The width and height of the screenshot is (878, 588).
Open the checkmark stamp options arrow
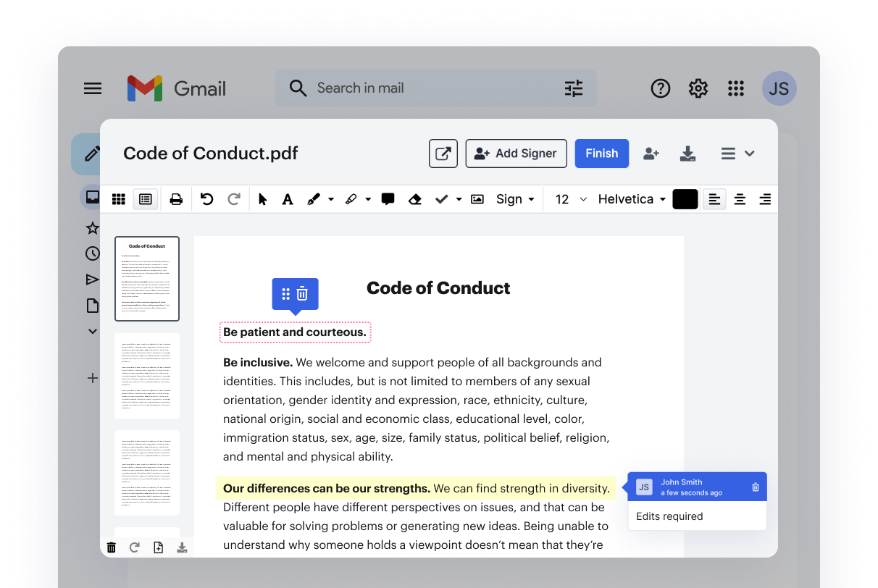pyautogui.click(x=459, y=199)
